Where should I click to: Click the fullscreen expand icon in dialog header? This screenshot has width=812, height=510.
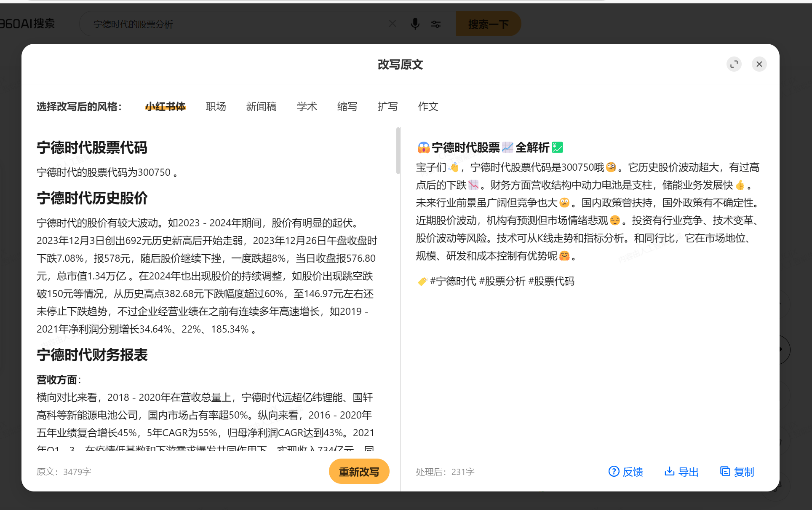(734, 64)
